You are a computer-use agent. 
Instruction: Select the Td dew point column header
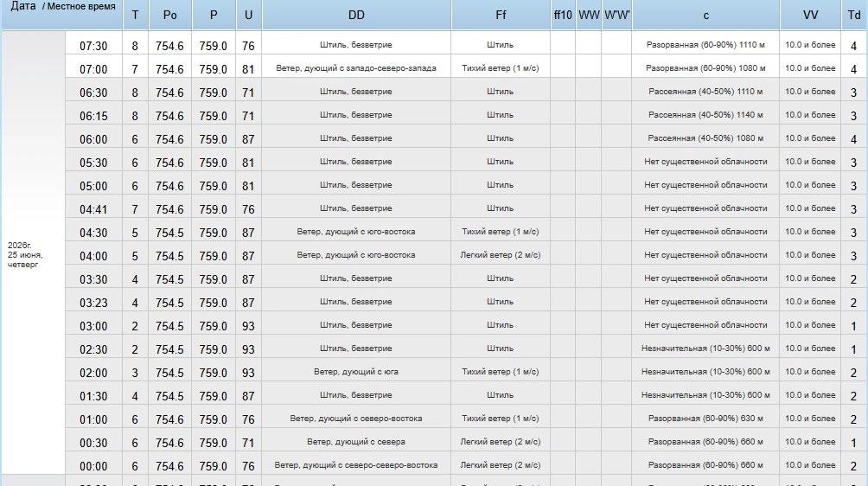(854, 15)
